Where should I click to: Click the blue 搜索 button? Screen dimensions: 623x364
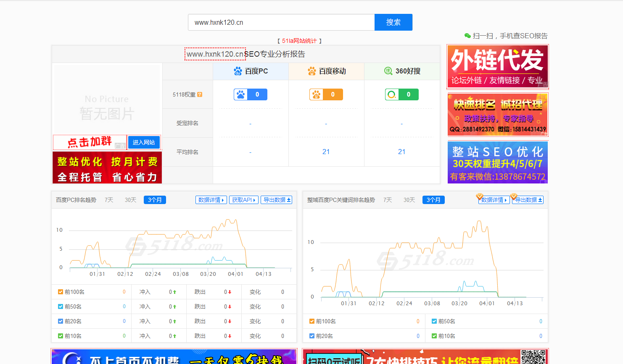point(393,22)
